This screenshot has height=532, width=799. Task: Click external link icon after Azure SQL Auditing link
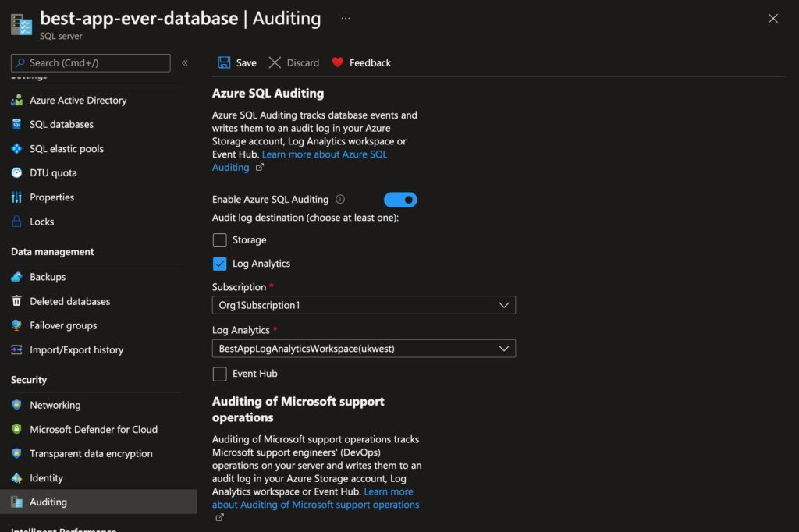[259, 167]
